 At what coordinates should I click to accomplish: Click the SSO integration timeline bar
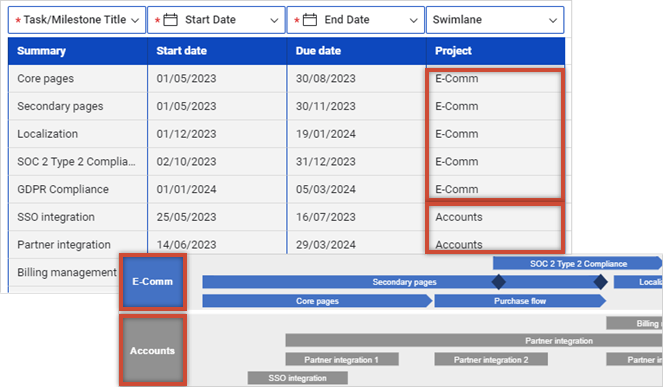tap(298, 378)
